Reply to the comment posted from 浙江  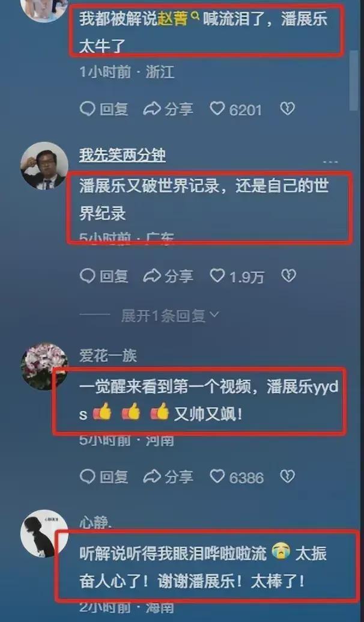click(104, 109)
